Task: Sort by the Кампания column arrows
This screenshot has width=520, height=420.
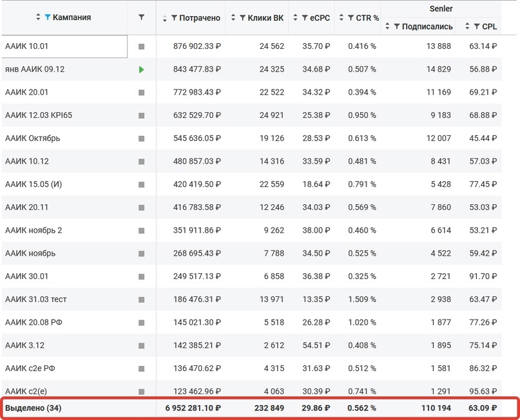Action: [x=38, y=17]
